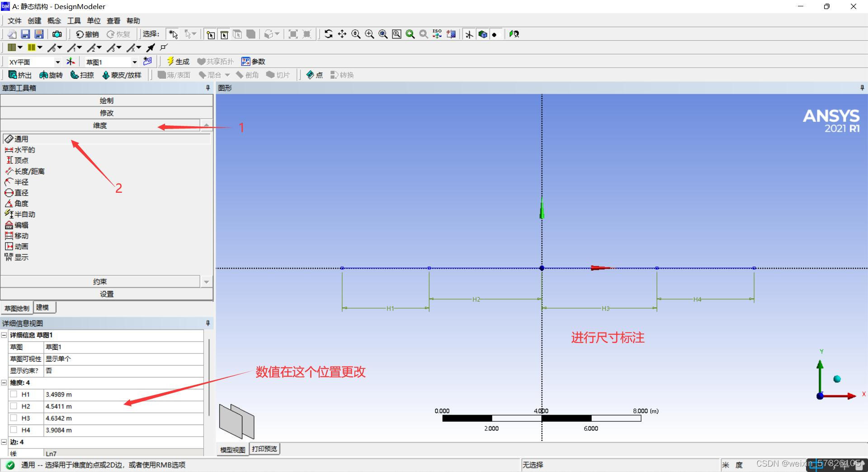Toggle the Display Model cube icon

483,34
